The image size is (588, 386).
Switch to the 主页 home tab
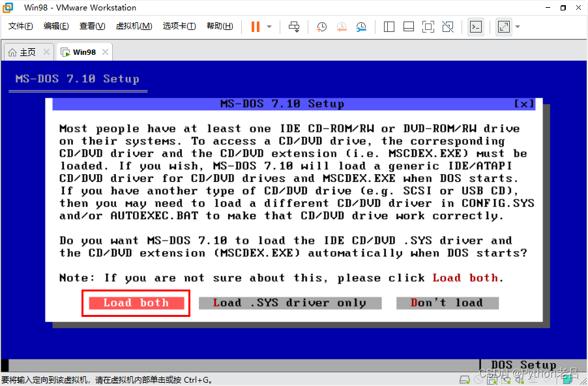pos(27,52)
